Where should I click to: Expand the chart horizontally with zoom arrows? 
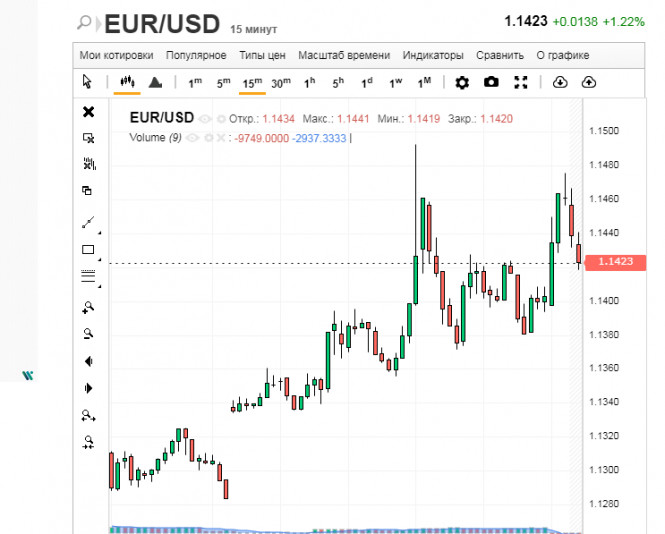88,416
